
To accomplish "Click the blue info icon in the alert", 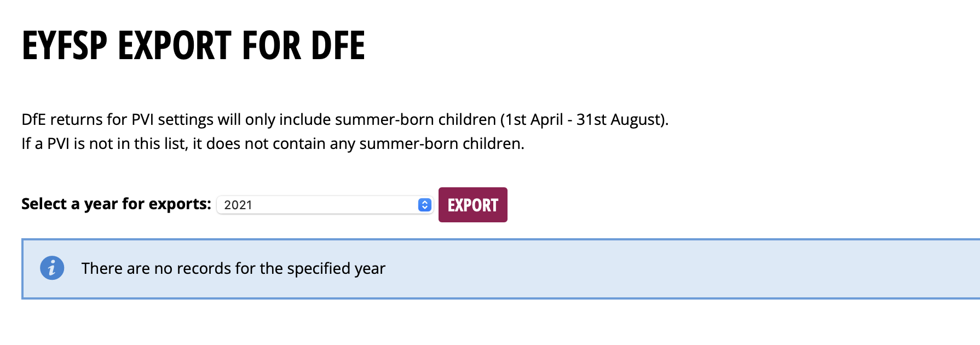I will click(x=52, y=268).
